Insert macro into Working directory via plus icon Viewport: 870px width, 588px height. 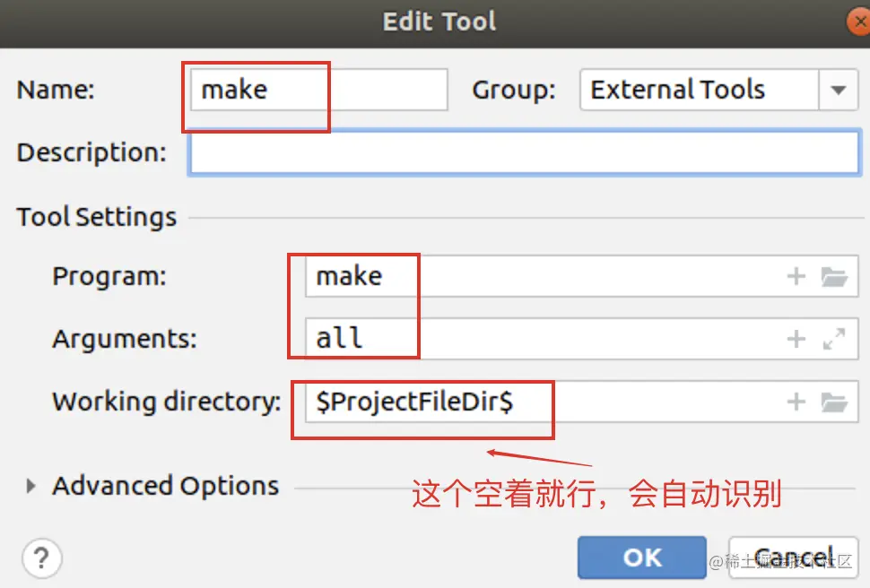click(x=796, y=402)
